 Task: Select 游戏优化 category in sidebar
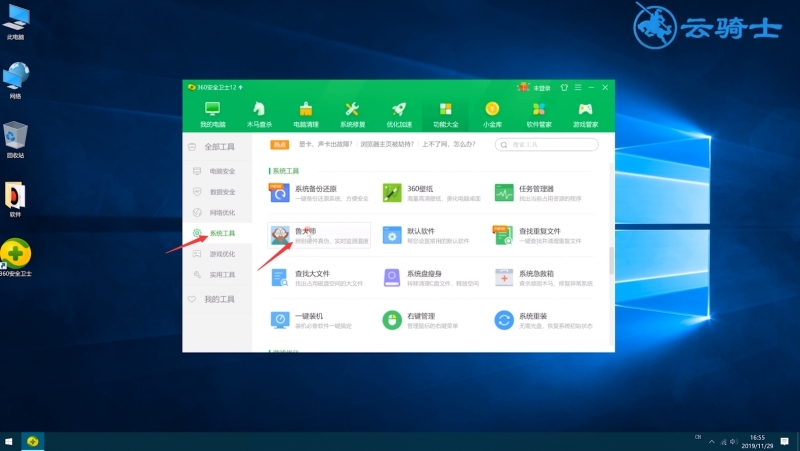point(217,254)
